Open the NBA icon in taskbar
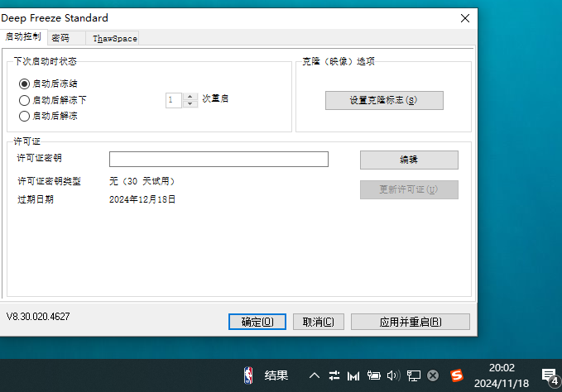Viewport: 562px width, 392px height. [248, 375]
